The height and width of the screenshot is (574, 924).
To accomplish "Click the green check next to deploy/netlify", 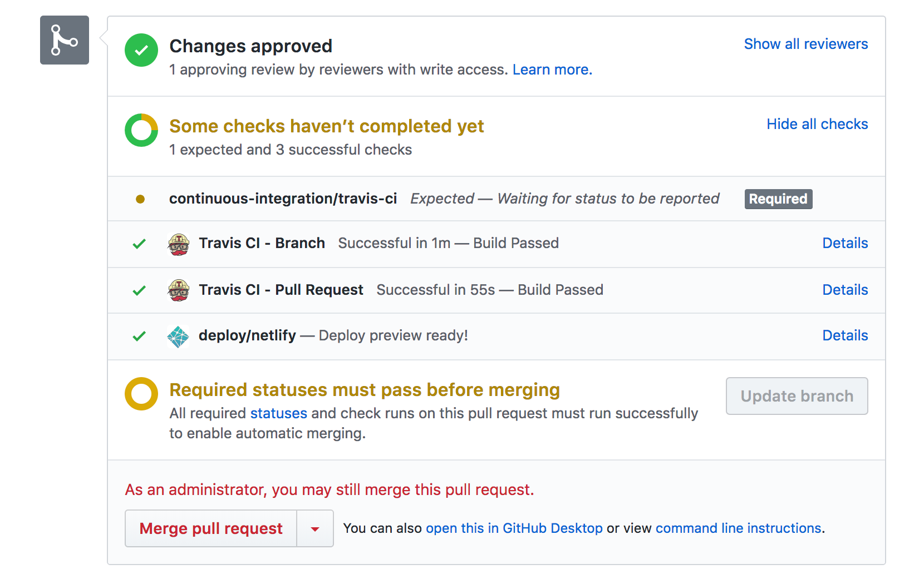I will point(139,336).
